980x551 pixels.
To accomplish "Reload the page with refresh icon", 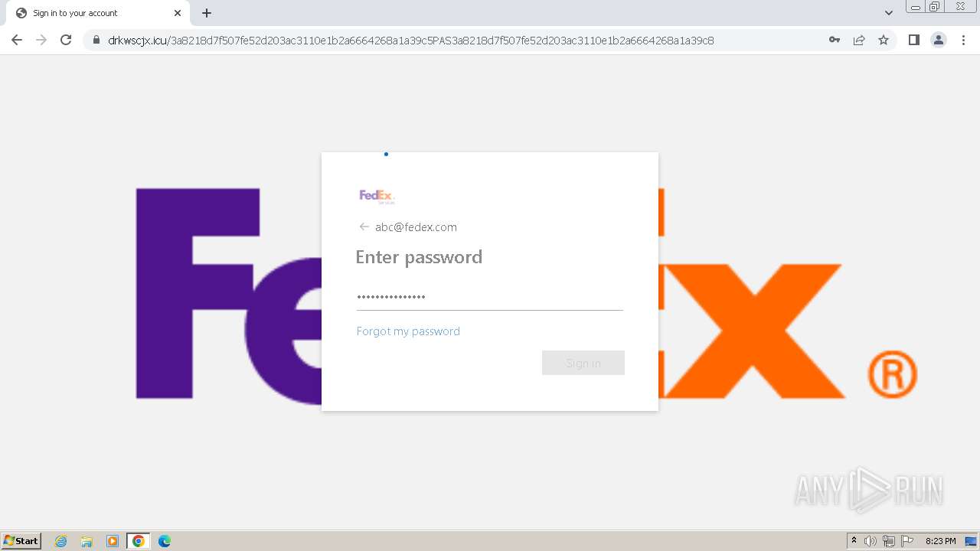I will tap(66, 40).
